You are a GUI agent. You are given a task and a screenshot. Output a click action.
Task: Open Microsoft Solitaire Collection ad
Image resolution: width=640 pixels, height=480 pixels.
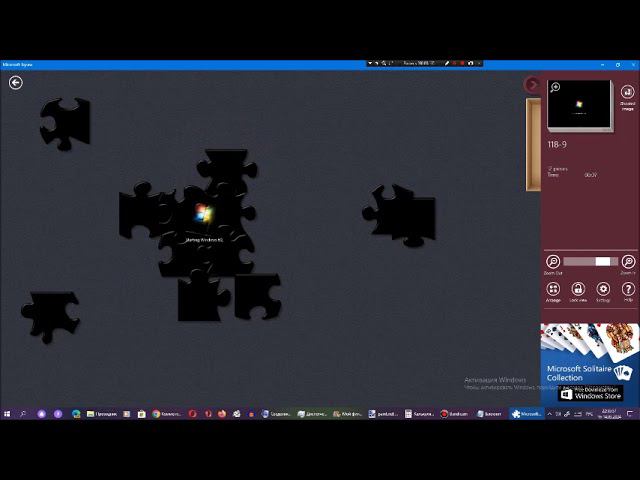[x=590, y=364]
